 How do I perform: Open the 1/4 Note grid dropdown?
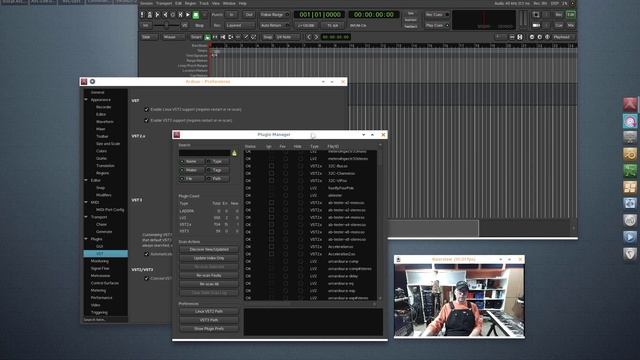point(288,37)
